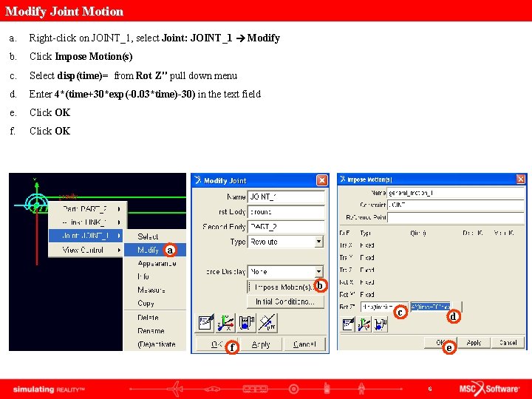Click the 'Fixed' value in Rot X row
Screen dimensions: 532x399
coord(367,282)
